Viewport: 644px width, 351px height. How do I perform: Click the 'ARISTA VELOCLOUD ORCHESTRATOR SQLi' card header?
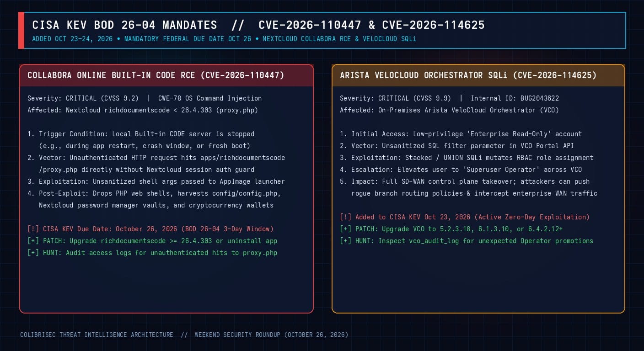tap(478, 75)
